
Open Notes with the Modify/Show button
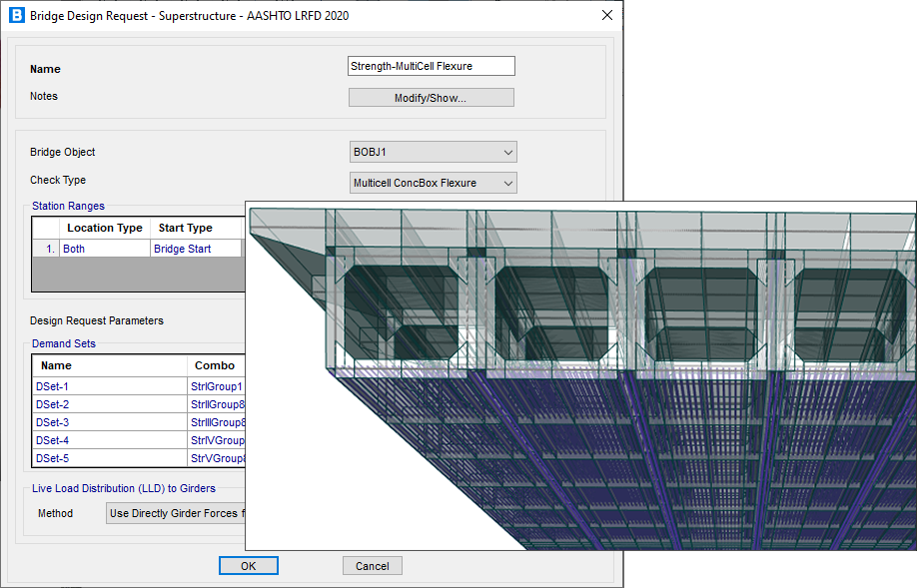pos(431,98)
